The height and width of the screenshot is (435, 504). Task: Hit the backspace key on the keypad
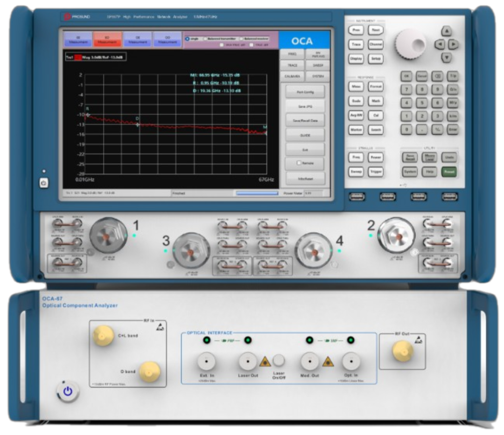coord(437,76)
